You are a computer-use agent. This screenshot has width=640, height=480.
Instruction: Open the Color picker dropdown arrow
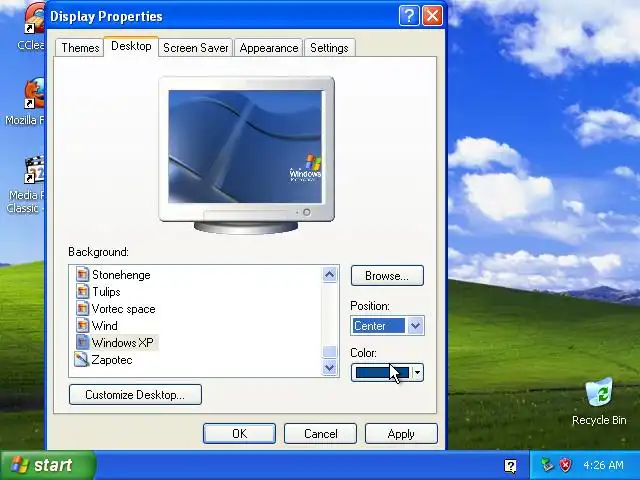click(418, 373)
